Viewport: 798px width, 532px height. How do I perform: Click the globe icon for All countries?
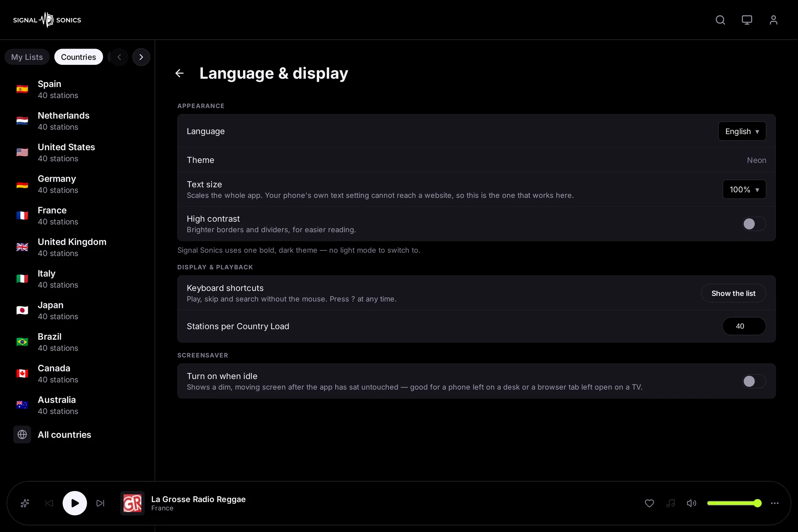click(22, 435)
